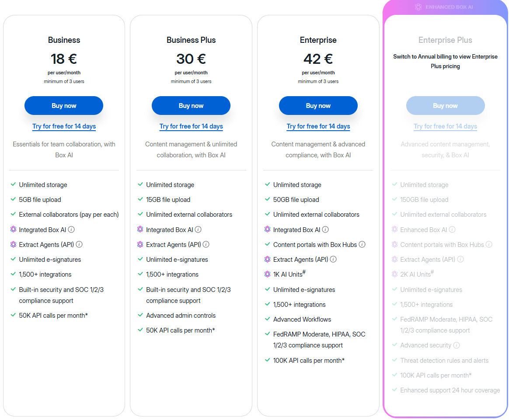Screen dimensions: 509x420
Task: Open Enterprise 14-day free trial link
Action: click(x=318, y=126)
